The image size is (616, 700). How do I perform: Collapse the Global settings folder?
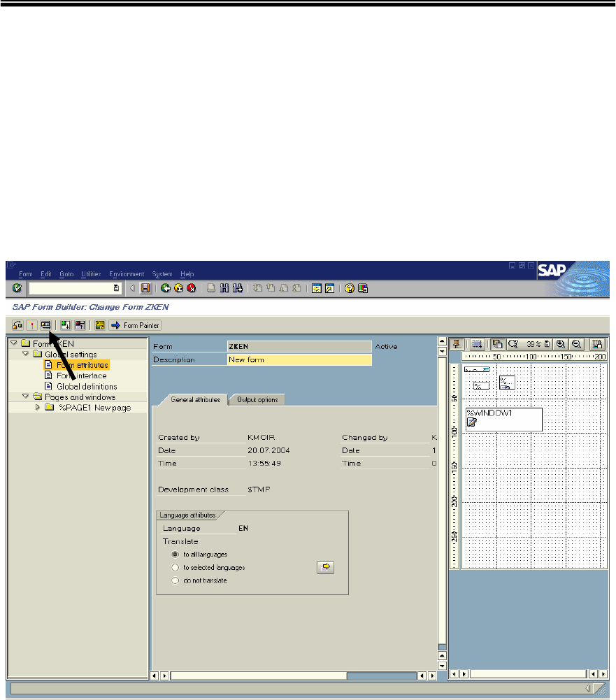click(x=25, y=354)
